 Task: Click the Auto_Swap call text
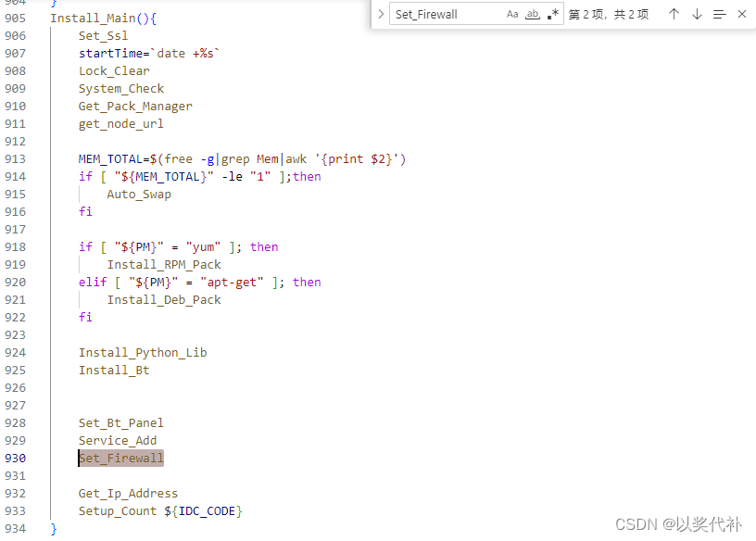(138, 194)
